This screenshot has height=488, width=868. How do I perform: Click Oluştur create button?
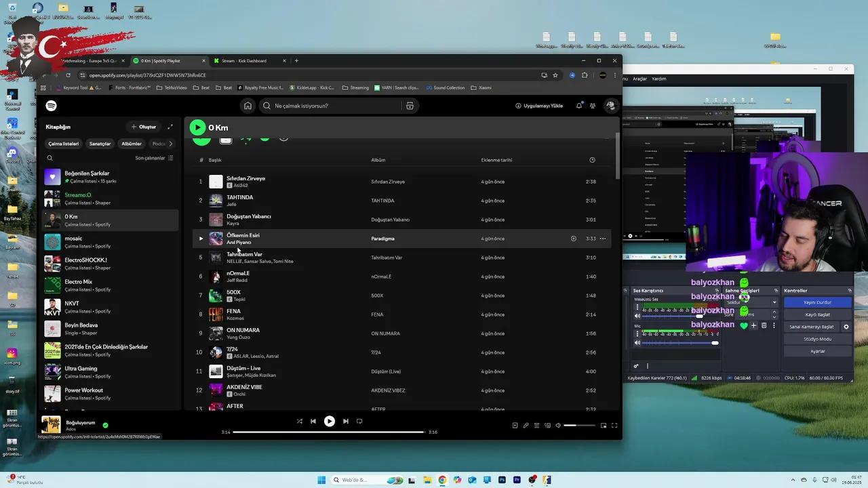[144, 127]
